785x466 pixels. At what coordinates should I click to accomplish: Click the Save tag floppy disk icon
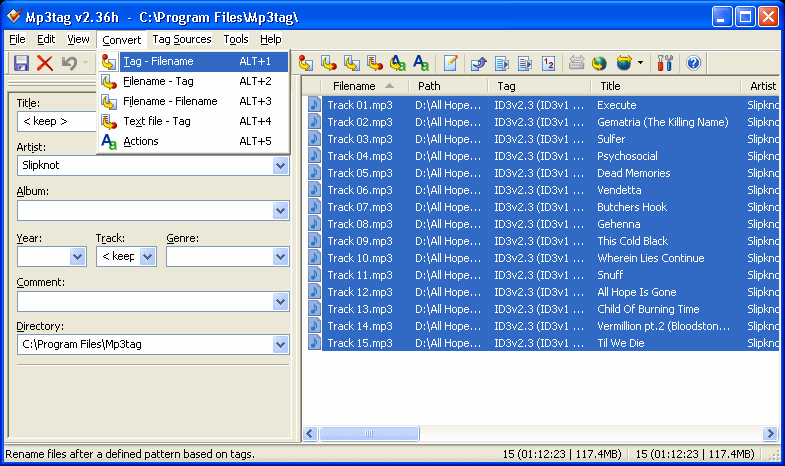coord(21,63)
